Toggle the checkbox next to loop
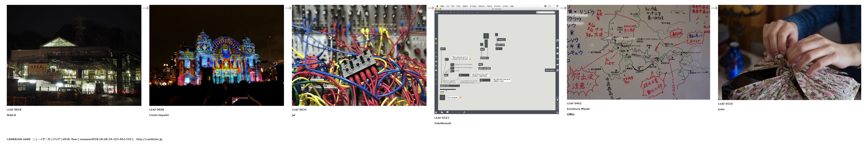This screenshot has width=868, height=144. [x=504, y=40]
